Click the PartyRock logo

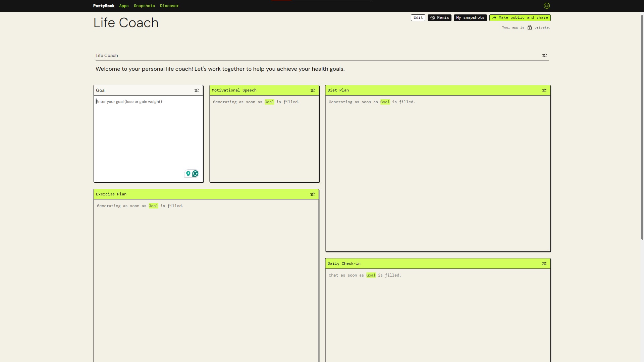104,6
